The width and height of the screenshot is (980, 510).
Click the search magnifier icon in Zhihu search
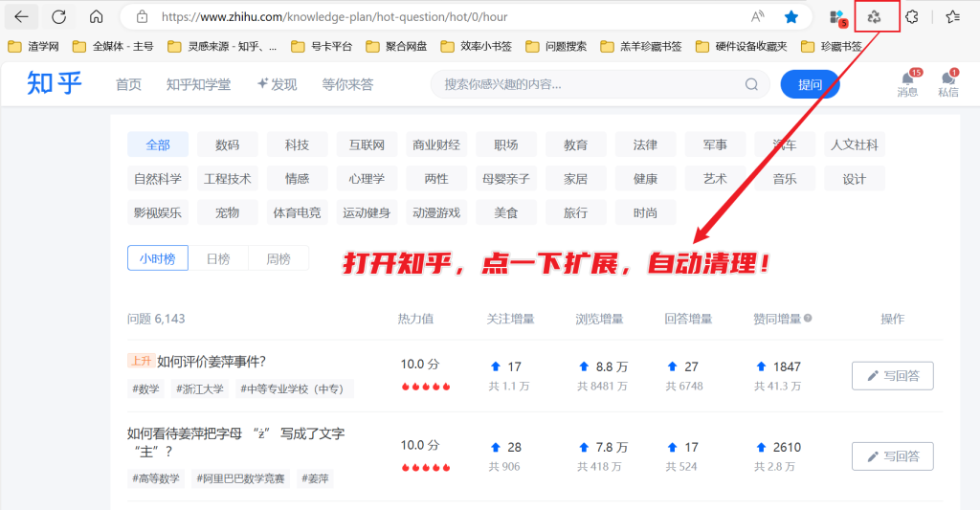[751, 84]
